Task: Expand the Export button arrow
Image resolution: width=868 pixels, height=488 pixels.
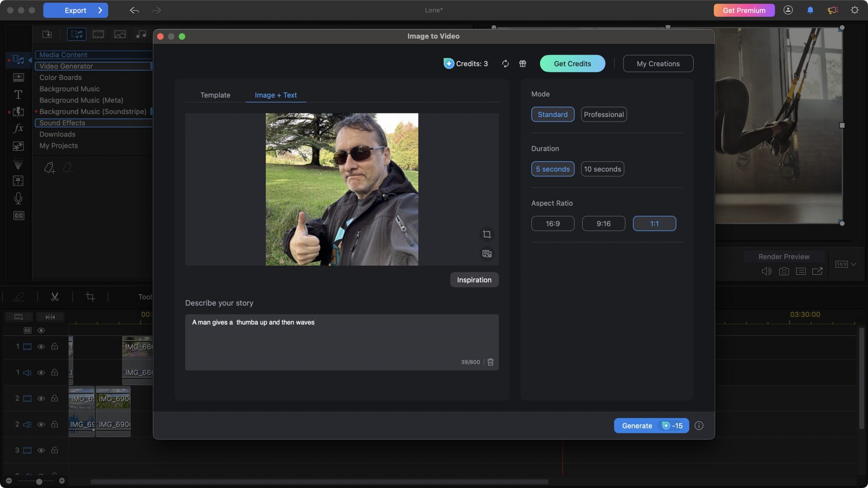Action: [100, 10]
